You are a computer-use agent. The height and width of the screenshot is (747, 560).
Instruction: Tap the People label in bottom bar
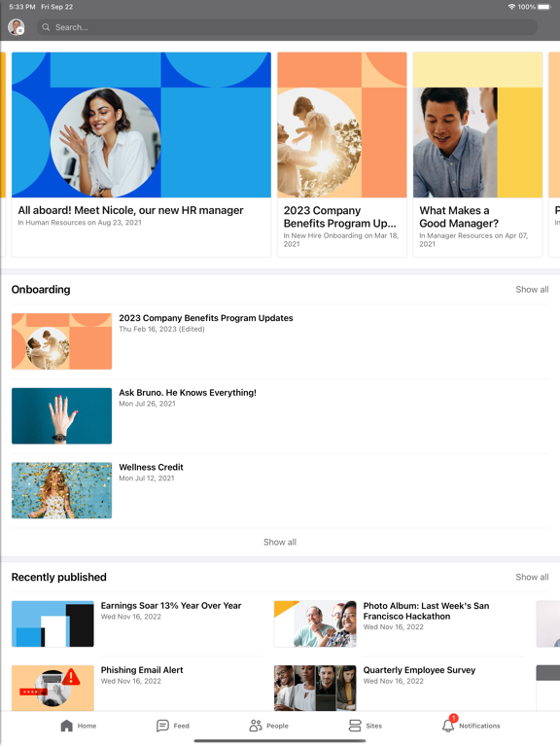[278, 726]
